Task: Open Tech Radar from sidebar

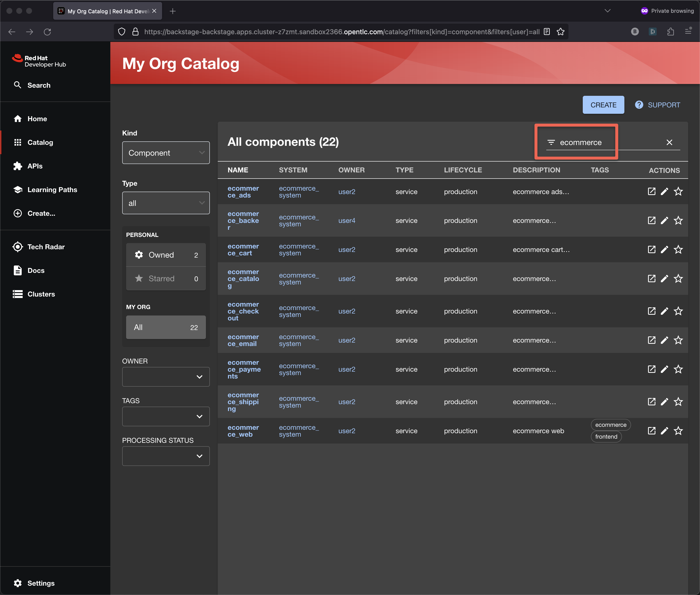Action: [x=46, y=247]
